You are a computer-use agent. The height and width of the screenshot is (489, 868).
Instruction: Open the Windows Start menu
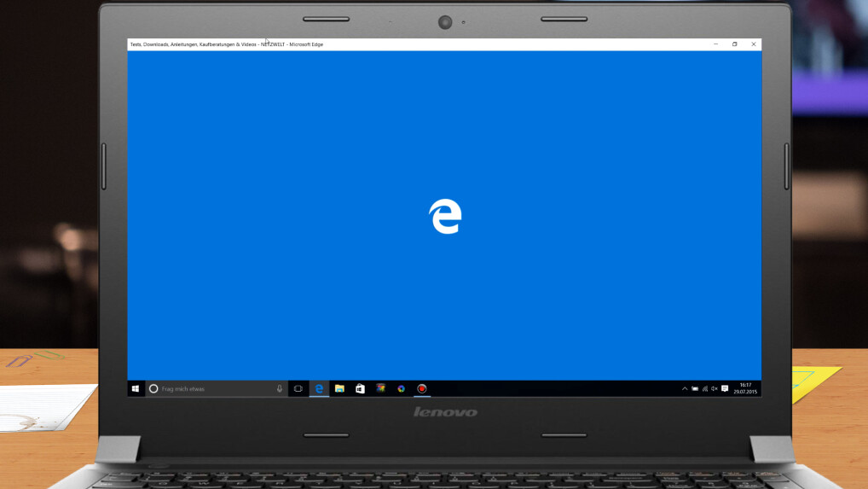coord(136,388)
